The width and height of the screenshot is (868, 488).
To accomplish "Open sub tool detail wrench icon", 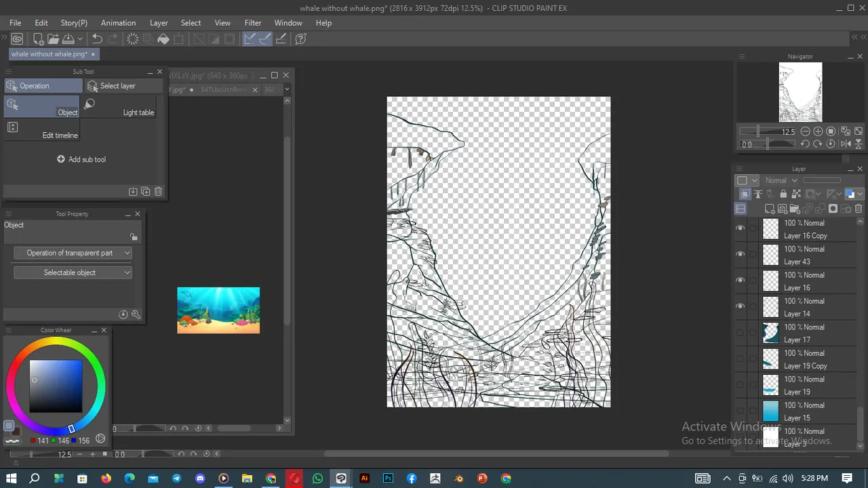I will click(136, 314).
